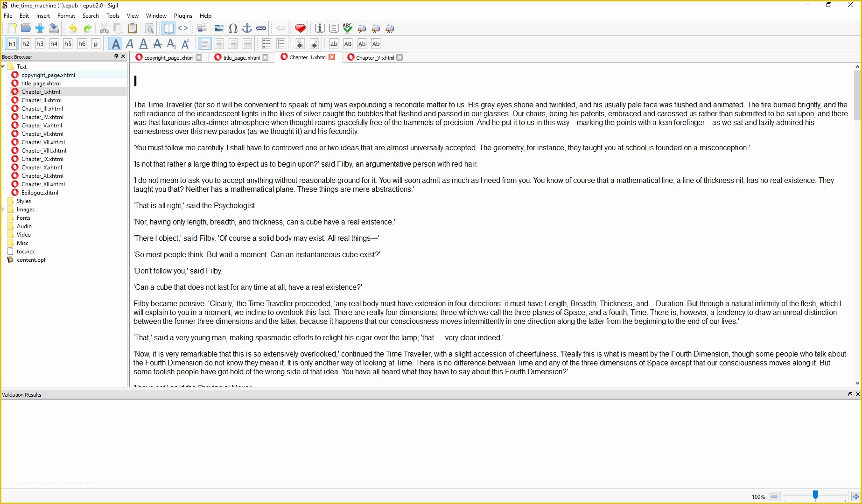Apply heading 2 style
The width and height of the screenshot is (862, 504).
(26, 44)
